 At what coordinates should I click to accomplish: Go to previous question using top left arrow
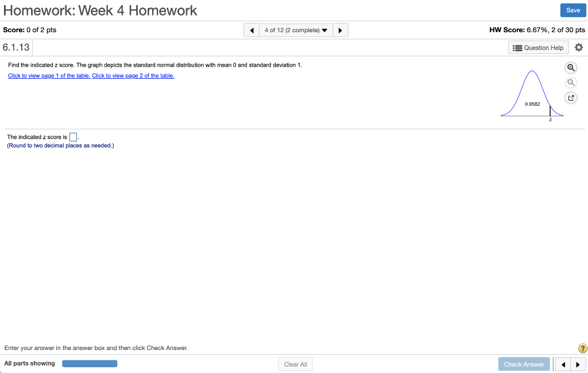[x=252, y=30]
